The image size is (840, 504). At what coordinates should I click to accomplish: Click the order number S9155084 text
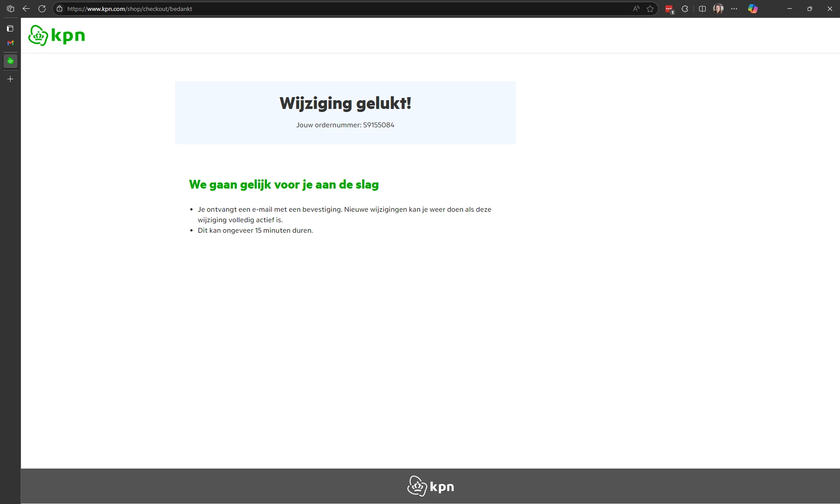[x=378, y=125]
